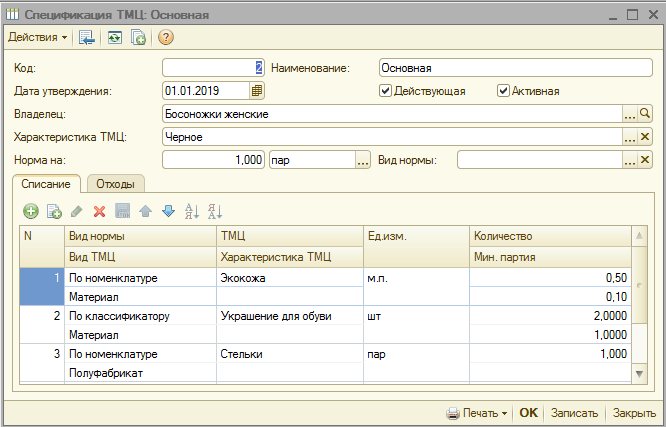Move the row down with the blue arrow
Screen dimensions: 666x427
point(168,211)
